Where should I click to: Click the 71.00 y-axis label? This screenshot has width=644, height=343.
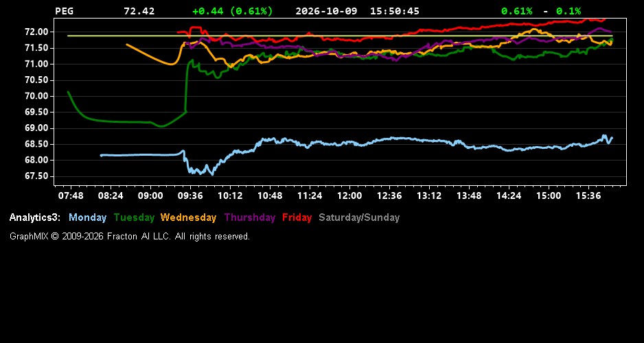point(38,64)
